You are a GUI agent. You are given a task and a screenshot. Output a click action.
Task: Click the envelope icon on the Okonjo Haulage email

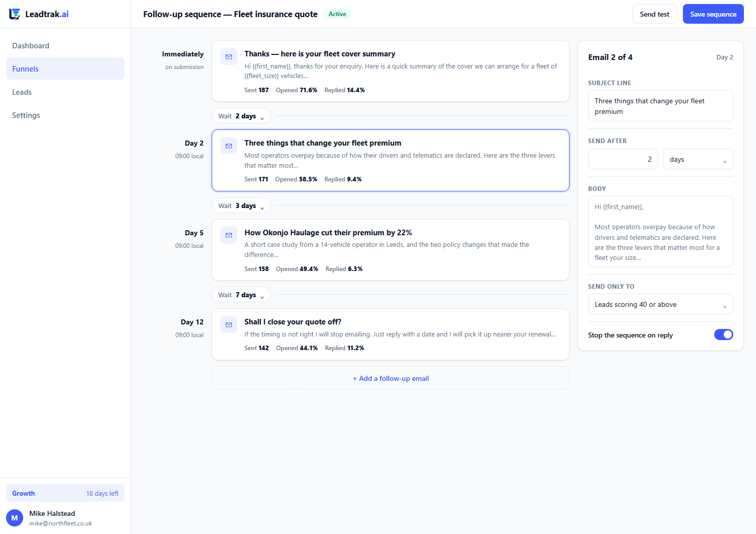coord(229,235)
